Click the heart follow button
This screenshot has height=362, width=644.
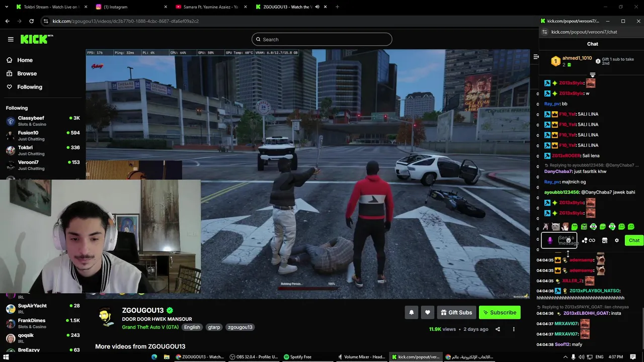428,313
